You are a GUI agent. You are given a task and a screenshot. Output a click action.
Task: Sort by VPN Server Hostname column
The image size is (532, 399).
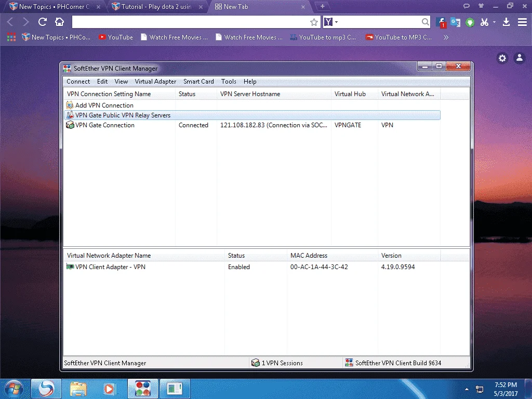click(274, 94)
